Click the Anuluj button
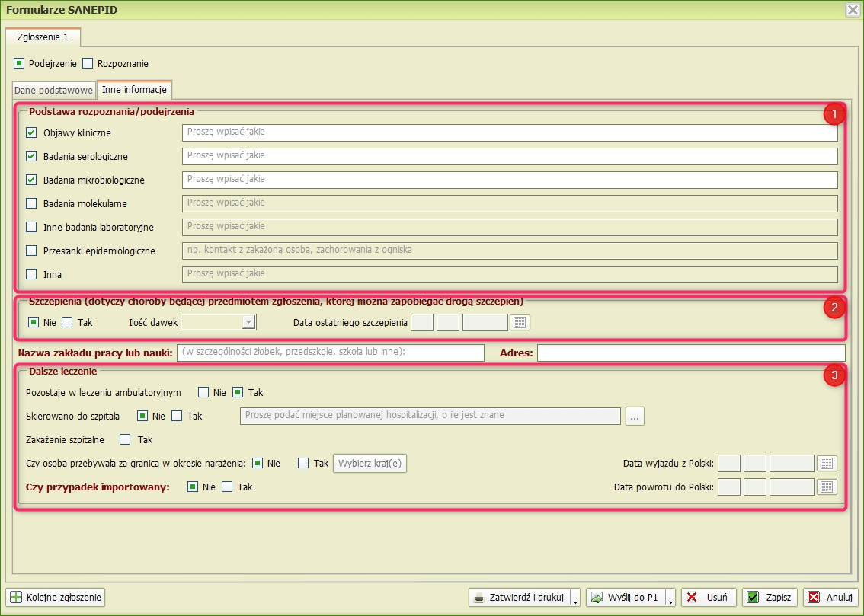The image size is (864, 616). tap(831, 598)
